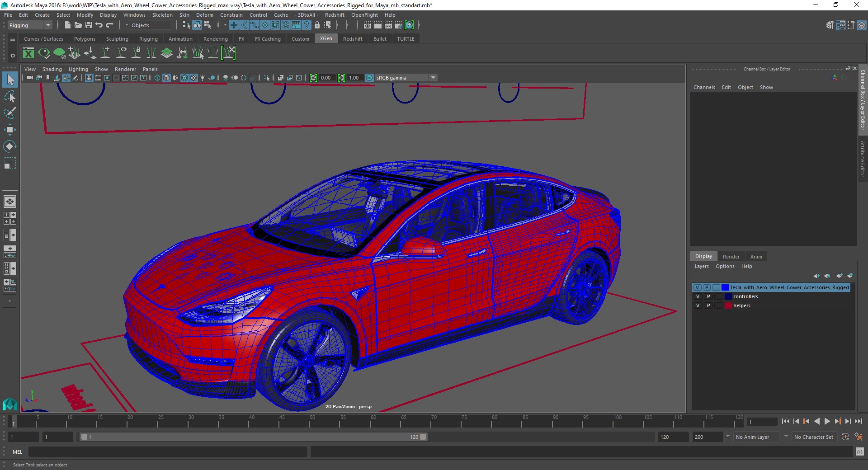Viewport: 868px width, 470px height.
Task: Toggle snap to grids icon
Action: pyautogui.click(x=234, y=25)
